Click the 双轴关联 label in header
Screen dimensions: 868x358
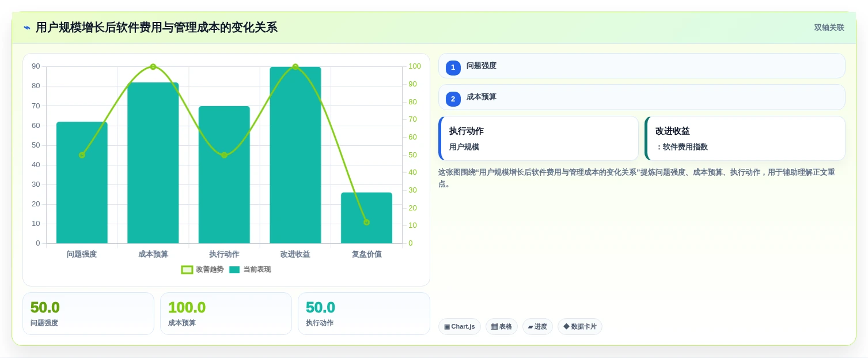829,28
